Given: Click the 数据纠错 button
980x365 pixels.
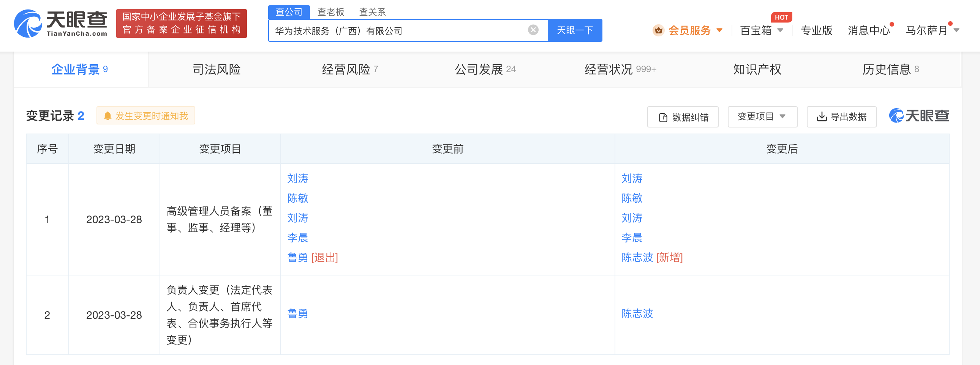Looking at the screenshot, I should pyautogui.click(x=683, y=117).
